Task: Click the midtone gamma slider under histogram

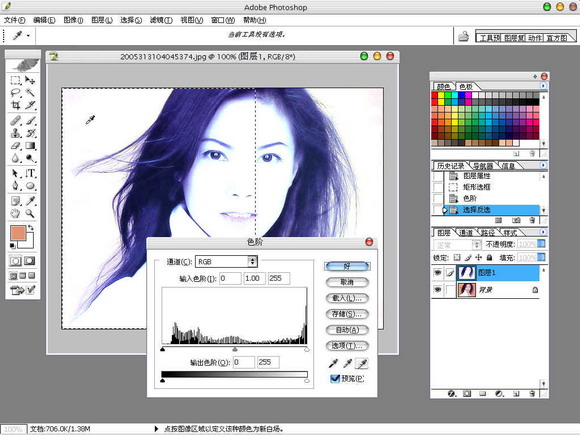Action: 235,349
